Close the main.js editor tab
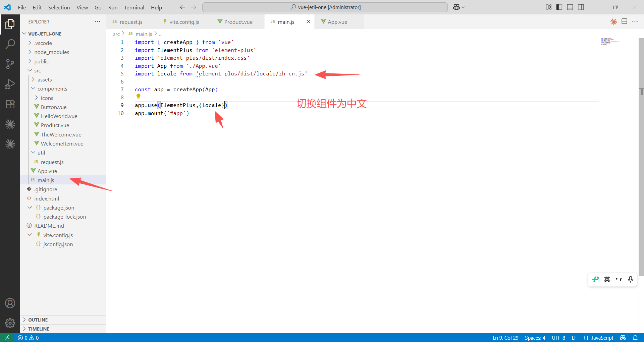644x342 pixels. coord(308,21)
